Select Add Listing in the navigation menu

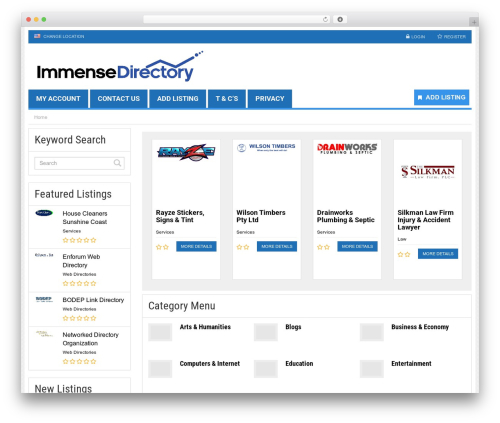[x=177, y=99]
